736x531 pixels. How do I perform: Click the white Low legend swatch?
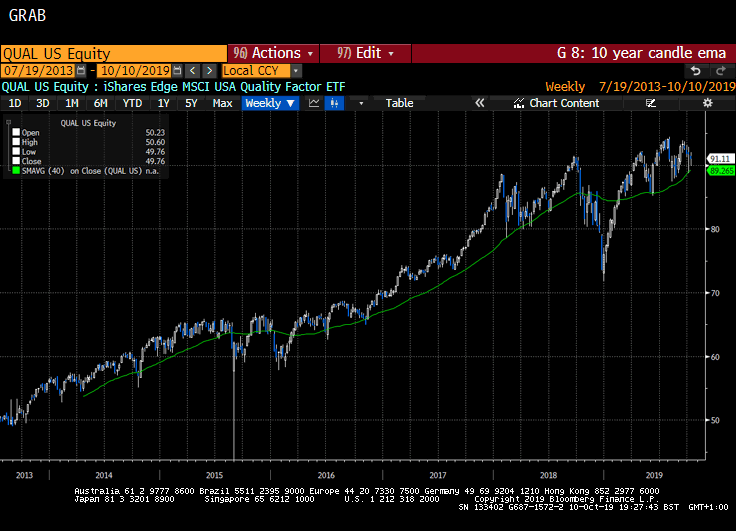(x=16, y=152)
